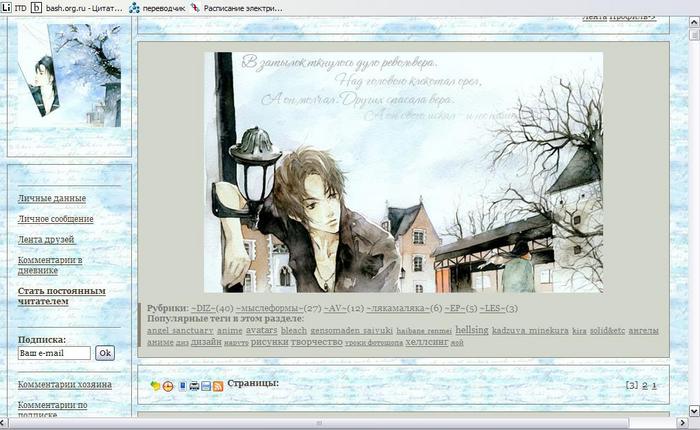The height and width of the screenshot is (430, 700).
Task: Open the ~лякамаляка~ rubric
Action: point(398,309)
